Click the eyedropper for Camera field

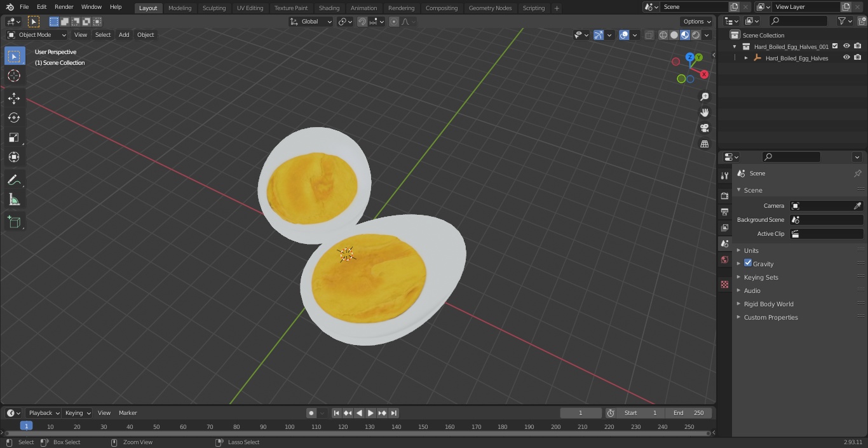point(857,206)
